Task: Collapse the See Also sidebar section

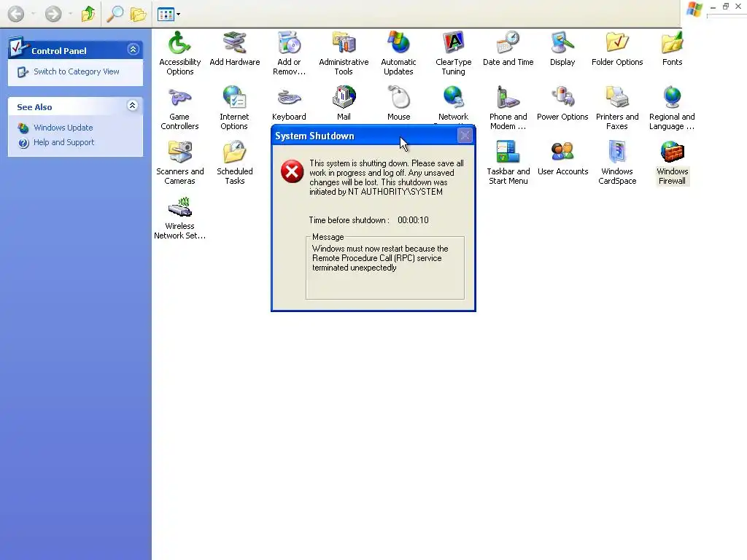Action: (133, 106)
